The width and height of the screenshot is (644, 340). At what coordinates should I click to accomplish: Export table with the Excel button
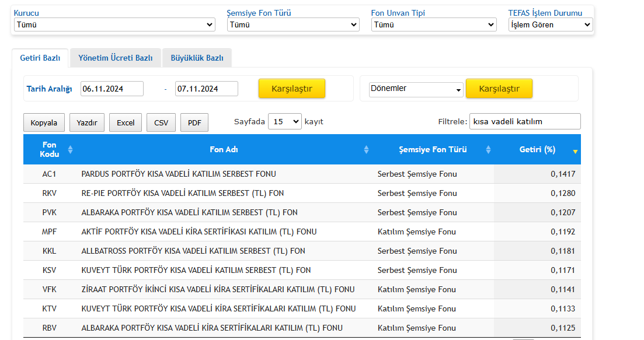click(126, 122)
